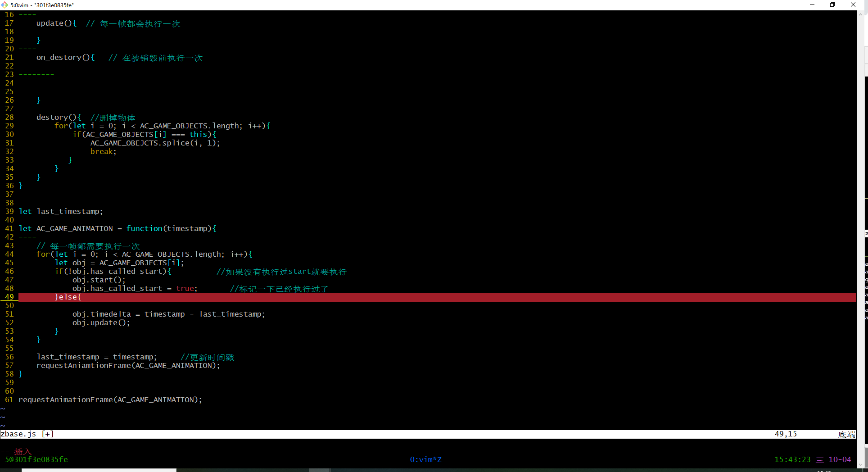Click the terminal scrollbar down arrow
The width and height of the screenshot is (868, 472).
(x=860, y=464)
